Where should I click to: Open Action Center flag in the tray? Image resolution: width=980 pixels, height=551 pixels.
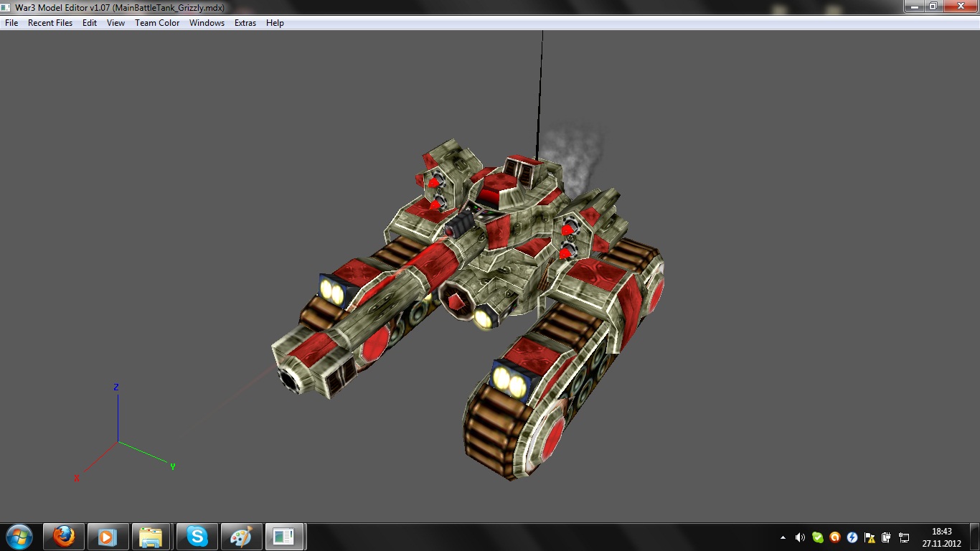coord(870,537)
